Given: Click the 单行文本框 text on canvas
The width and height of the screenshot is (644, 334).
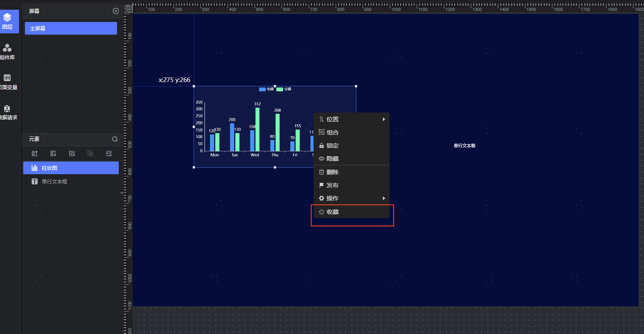Looking at the screenshot, I should pyautogui.click(x=464, y=146).
